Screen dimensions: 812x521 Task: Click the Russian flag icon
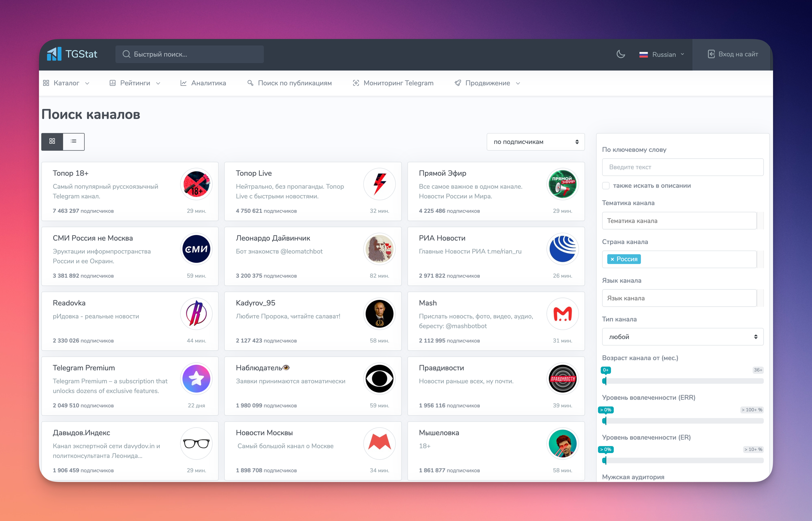tap(644, 54)
